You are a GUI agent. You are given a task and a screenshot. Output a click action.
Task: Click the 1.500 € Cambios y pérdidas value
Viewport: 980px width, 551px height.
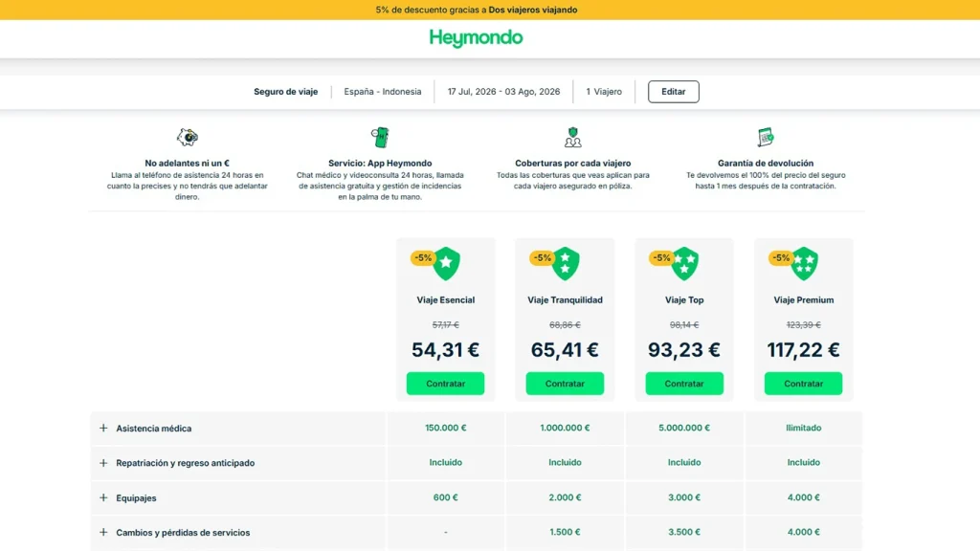565,532
